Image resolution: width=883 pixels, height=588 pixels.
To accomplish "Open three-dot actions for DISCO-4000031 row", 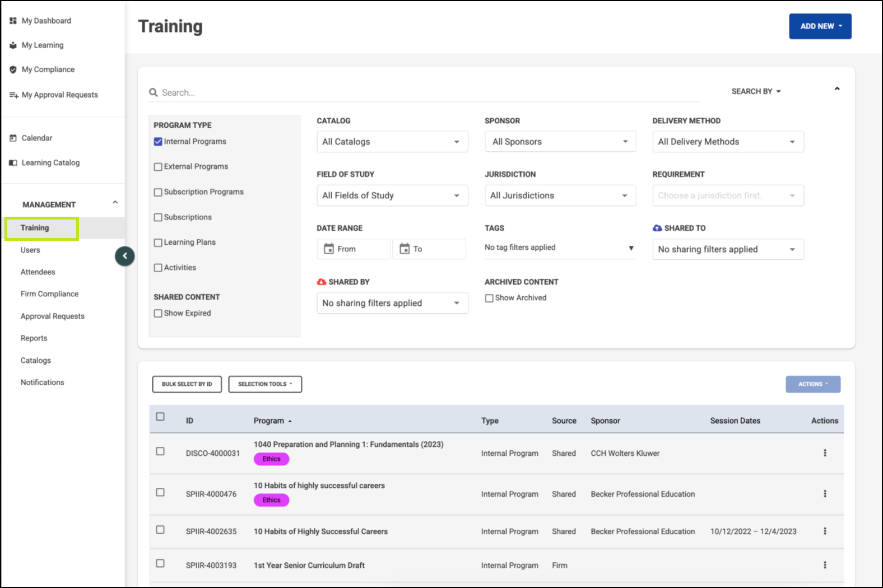I will (824, 453).
